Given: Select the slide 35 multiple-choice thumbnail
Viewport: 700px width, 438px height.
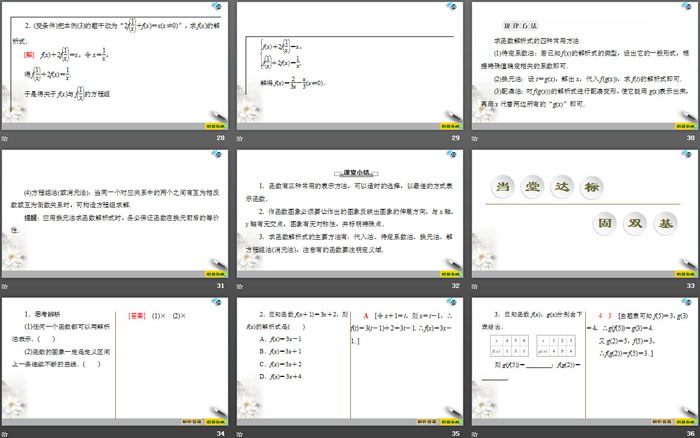Looking at the screenshot, I should [x=350, y=362].
